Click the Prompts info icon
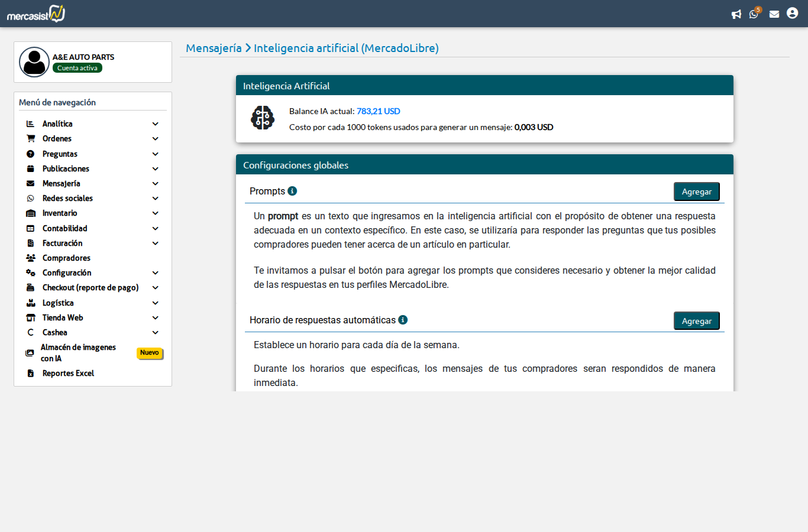The image size is (808, 532). [292, 191]
